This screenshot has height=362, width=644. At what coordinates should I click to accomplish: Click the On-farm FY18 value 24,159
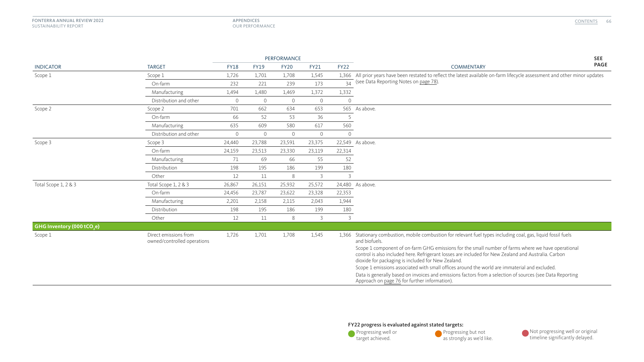[x=231, y=151]
